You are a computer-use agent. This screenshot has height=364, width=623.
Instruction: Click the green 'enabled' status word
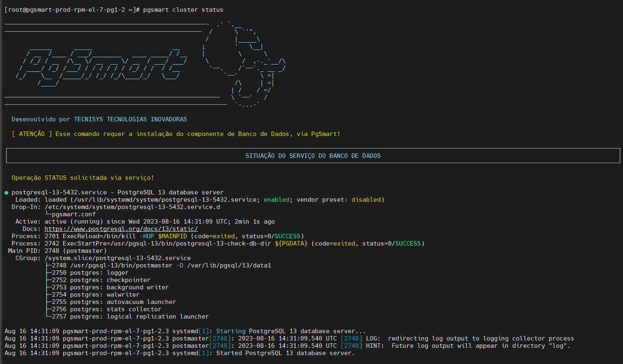(x=277, y=200)
